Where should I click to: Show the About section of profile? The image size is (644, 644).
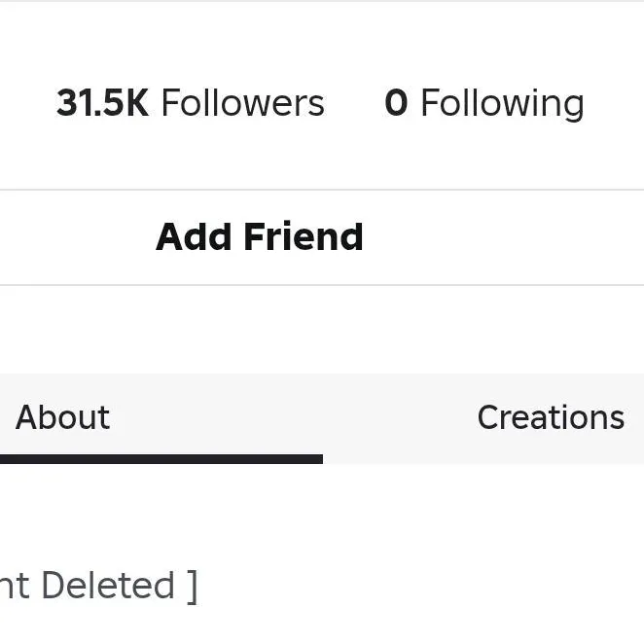(x=63, y=417)
